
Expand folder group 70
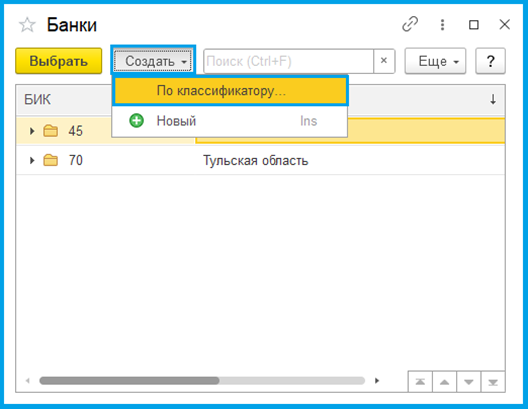32,160
